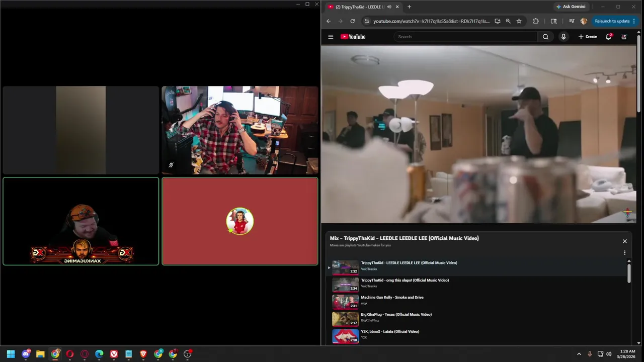Open the Notepad taskbar icon
The width and height of the screenshot is (644, 362).
(x=129, y=354)
